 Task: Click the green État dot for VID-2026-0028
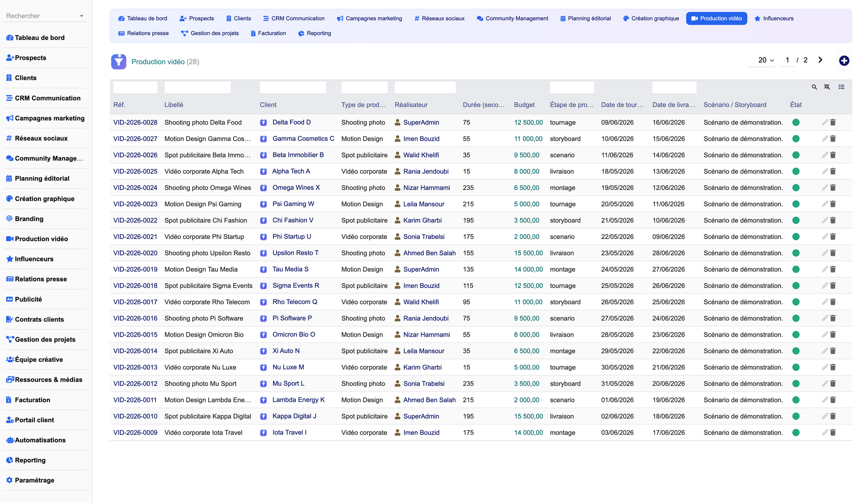click(796, 122)
